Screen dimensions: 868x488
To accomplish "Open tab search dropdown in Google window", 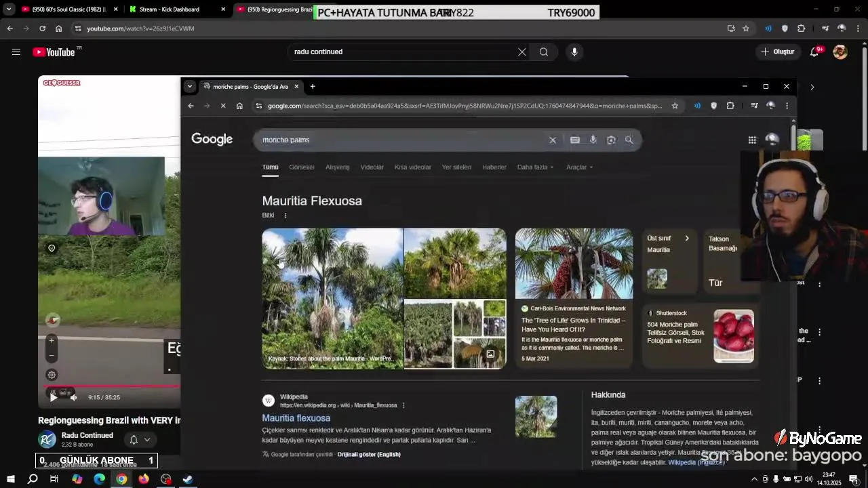I will click(190, 87).
